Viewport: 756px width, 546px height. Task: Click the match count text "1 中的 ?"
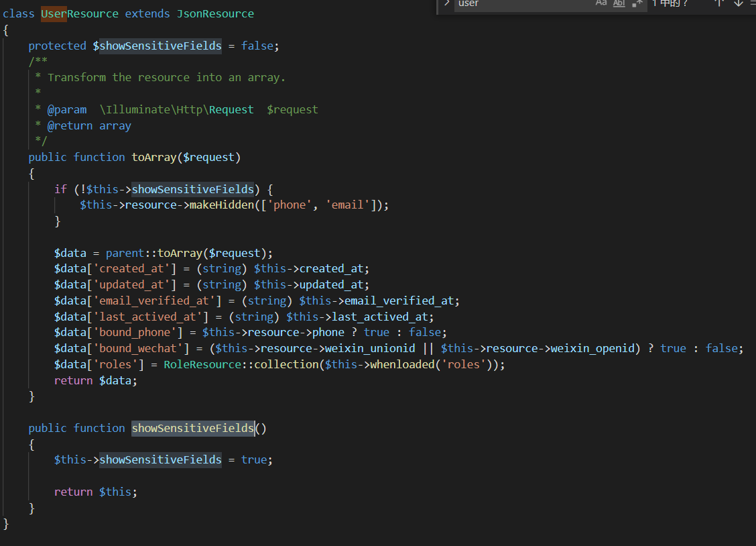[670, 3]
